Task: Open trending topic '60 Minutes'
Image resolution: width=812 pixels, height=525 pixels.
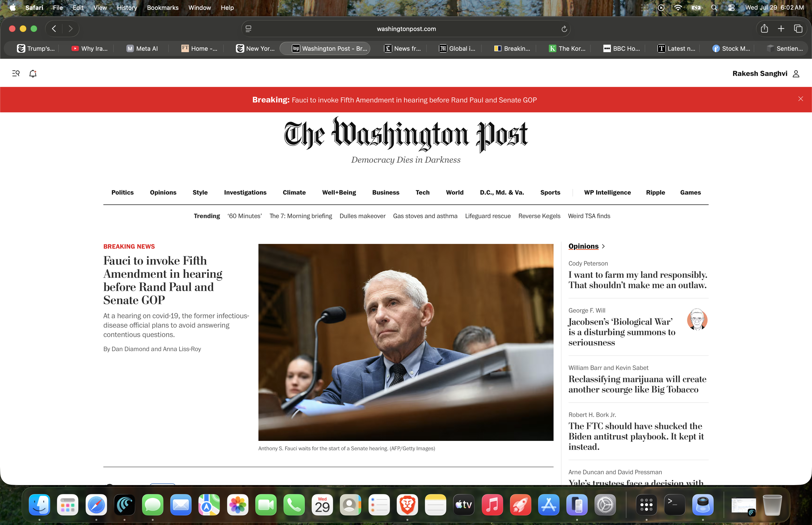Action: (244, 216)
